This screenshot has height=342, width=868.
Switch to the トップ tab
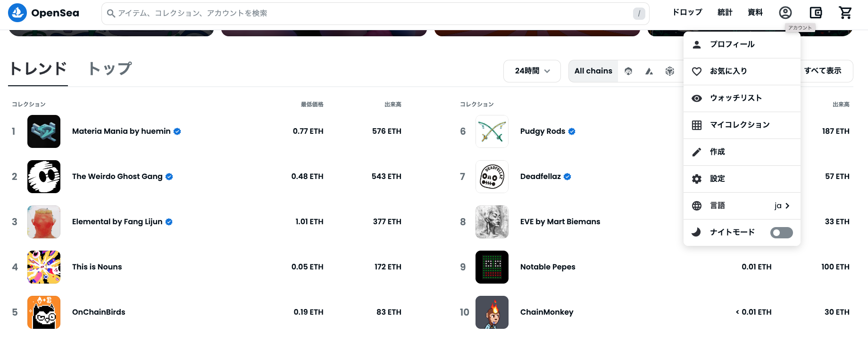[109, 69]
